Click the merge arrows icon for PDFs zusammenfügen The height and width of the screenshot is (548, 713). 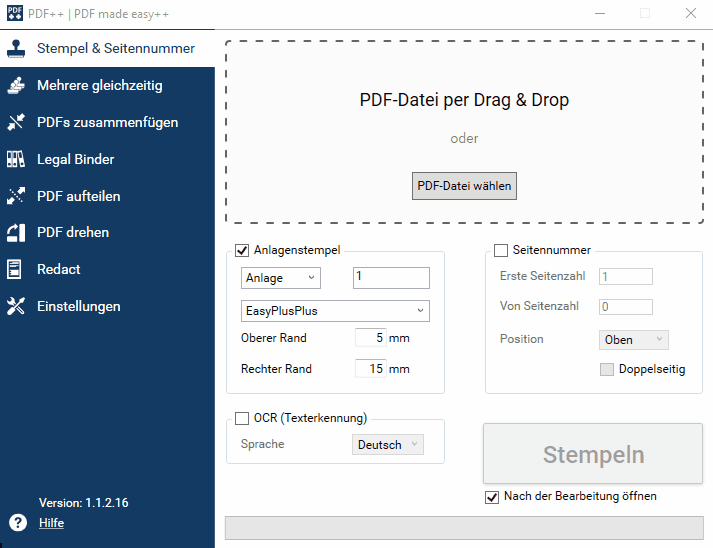(16, 122)
